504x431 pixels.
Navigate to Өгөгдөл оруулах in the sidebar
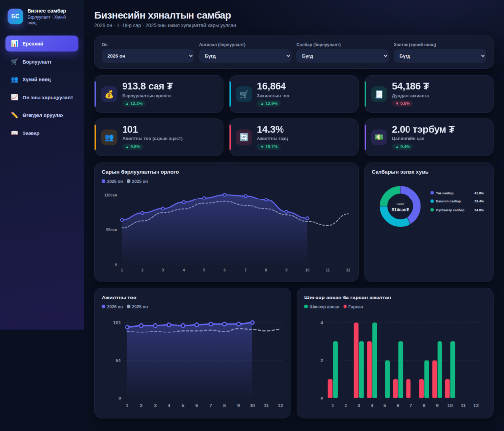(42, 115)
